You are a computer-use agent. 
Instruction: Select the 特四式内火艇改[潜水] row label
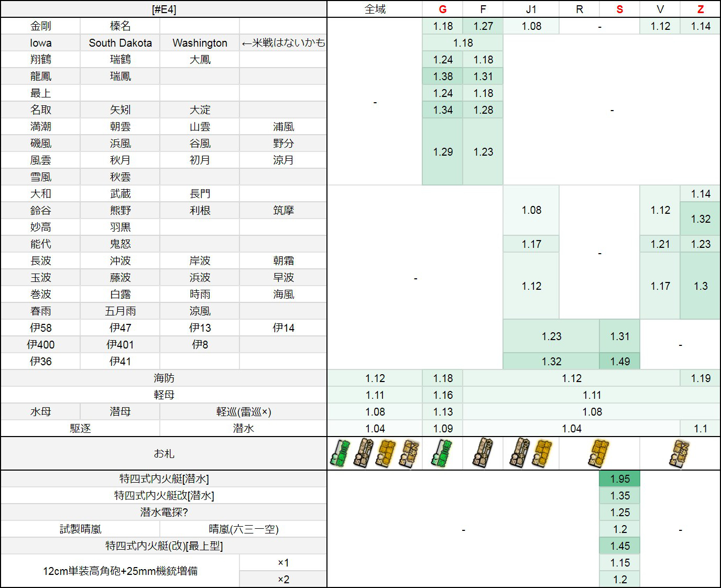click(x=164, y=496)
